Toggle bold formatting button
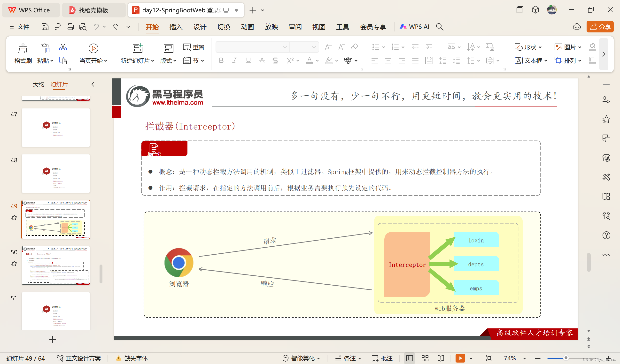620x364 pixels. (x=221, y=60)
